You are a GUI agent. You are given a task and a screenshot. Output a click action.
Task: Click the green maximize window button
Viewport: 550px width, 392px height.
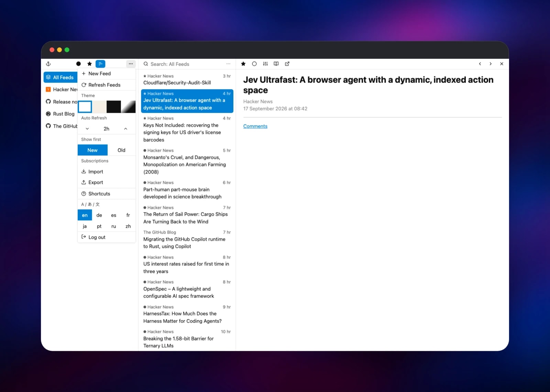coord(67,50)
